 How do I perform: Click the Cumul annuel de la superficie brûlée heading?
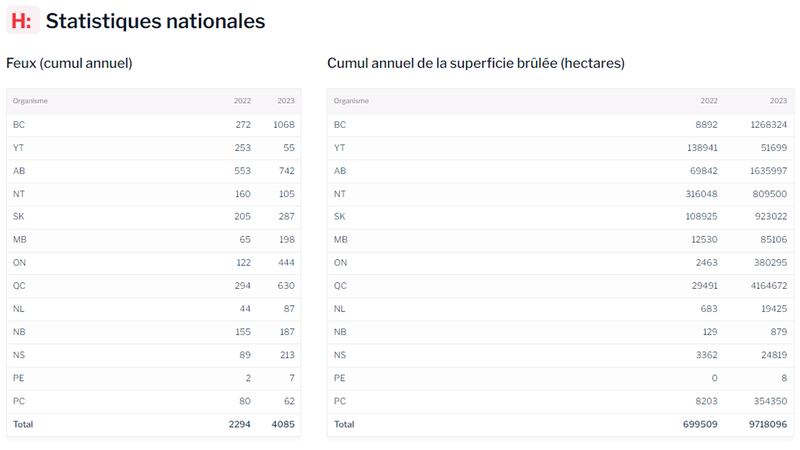476,63
